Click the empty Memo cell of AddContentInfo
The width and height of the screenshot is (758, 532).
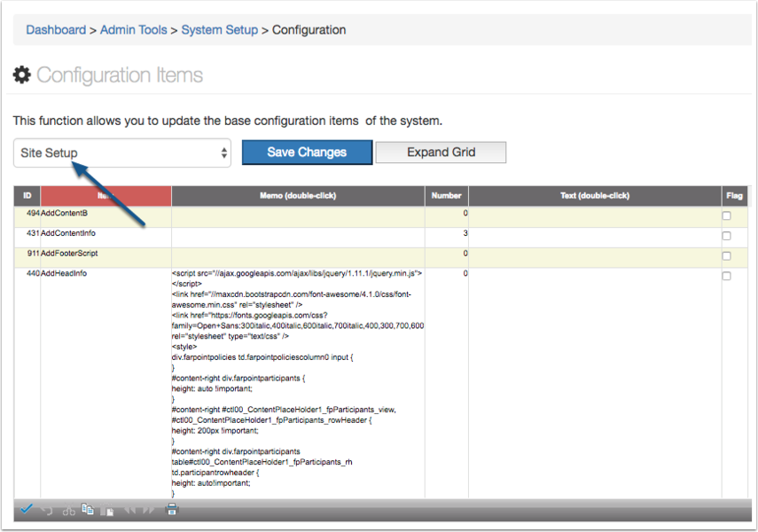(298, 237)
